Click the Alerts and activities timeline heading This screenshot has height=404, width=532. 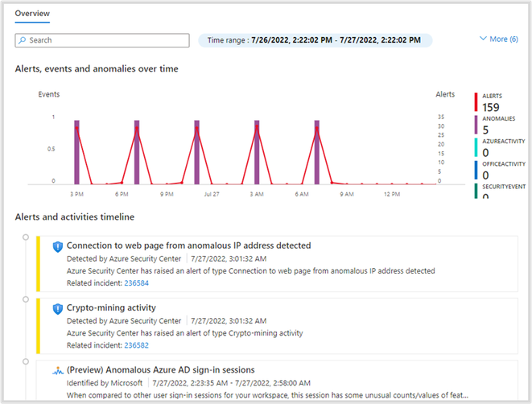click(x=75, y=217)
